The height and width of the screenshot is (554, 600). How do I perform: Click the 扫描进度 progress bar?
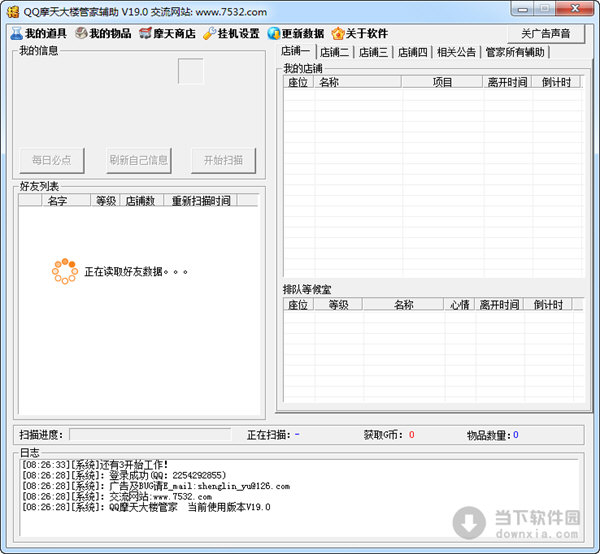(150, 435)
